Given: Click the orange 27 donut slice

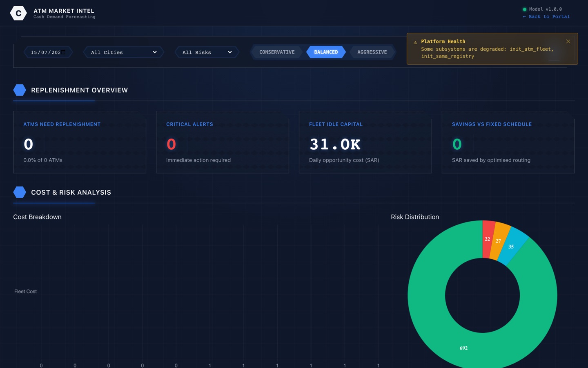Looking at the screenshot, I should pyautogui.click(x=499, y=241).
